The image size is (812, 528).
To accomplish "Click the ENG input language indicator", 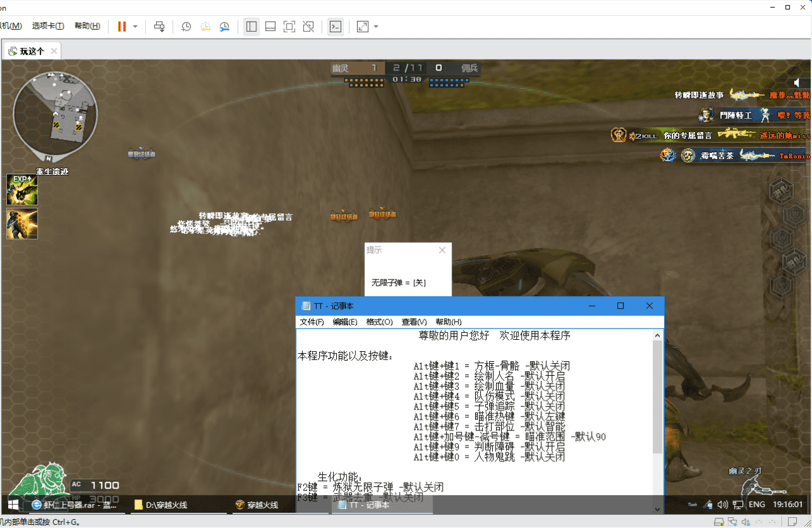I will point(757,505).
